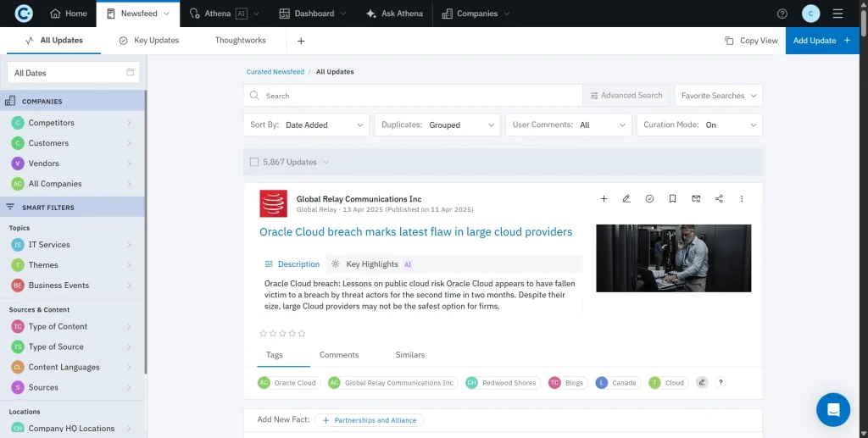
Task: Rate the article with the fifth star
Action: [302, 334]
